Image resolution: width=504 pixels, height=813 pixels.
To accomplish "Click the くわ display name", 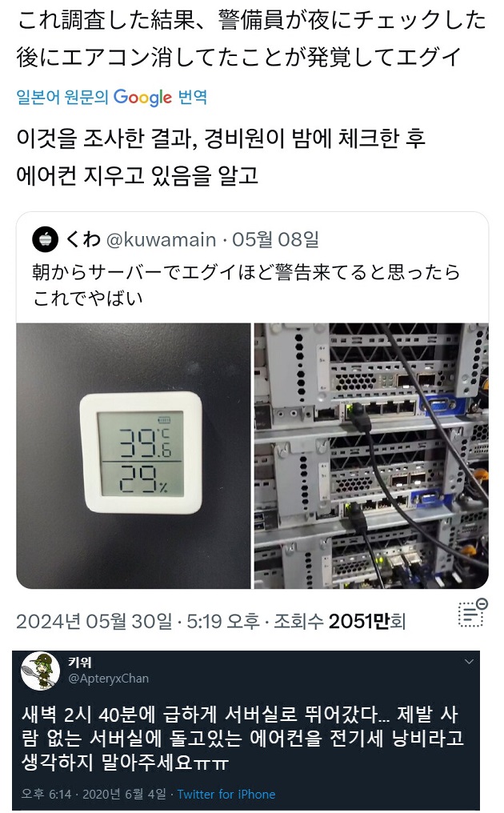I will click(x=83, y=239).
